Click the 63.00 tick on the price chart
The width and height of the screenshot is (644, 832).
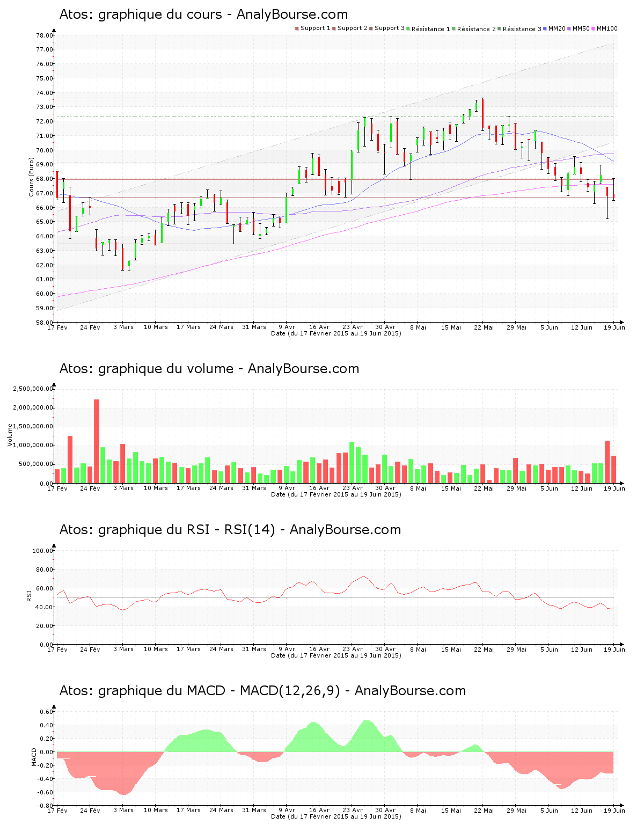point(45,251)
